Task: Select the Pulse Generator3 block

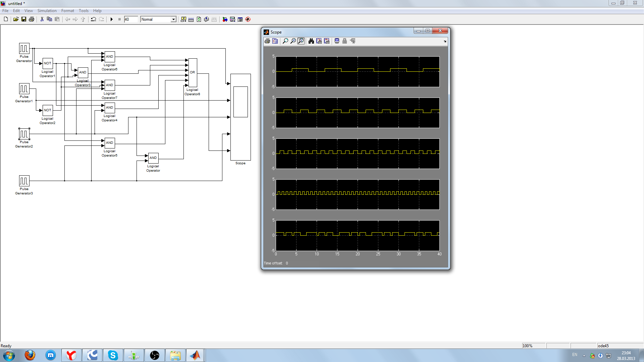Action: pyautogui.click(x=24, y=181)
